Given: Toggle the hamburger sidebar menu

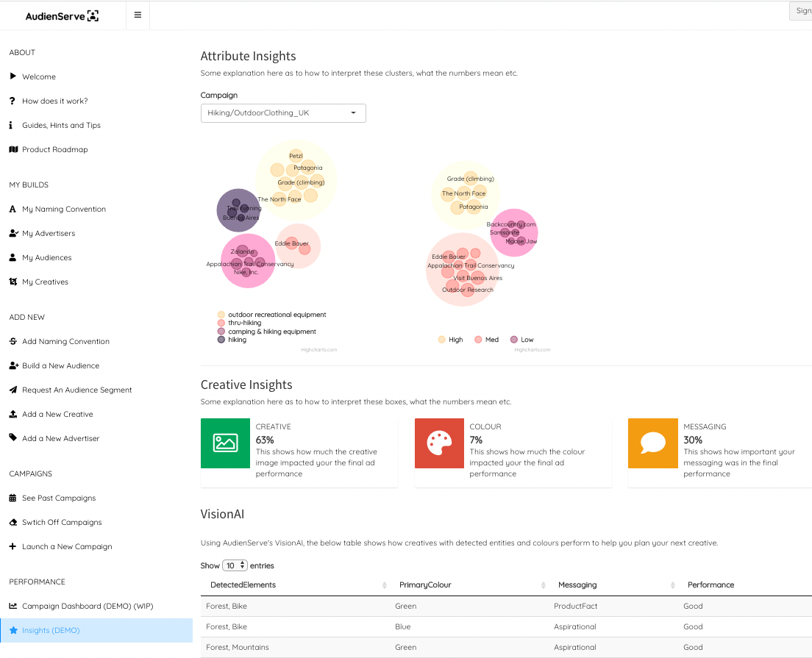Looking at the screenshot, I should tap(138, 15).
